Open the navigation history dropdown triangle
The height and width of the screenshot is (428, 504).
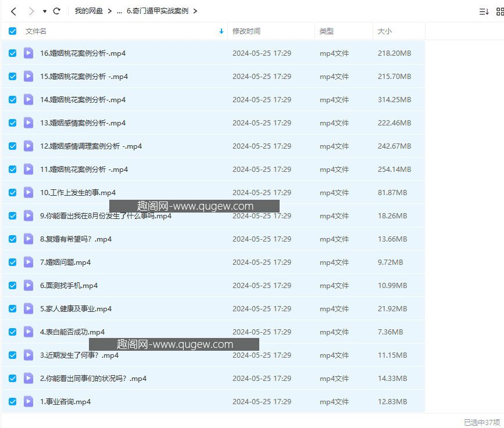click(x=45, y=12)
